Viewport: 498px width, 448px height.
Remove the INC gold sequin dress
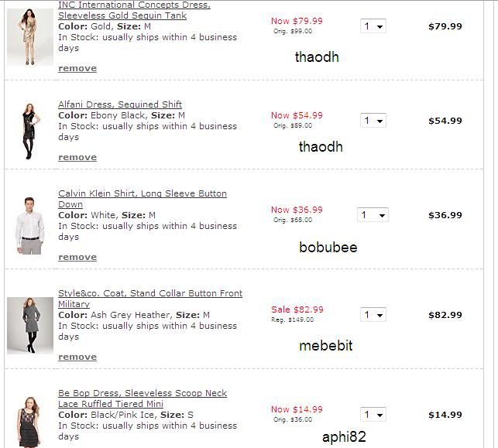click(x=77, y=68)
